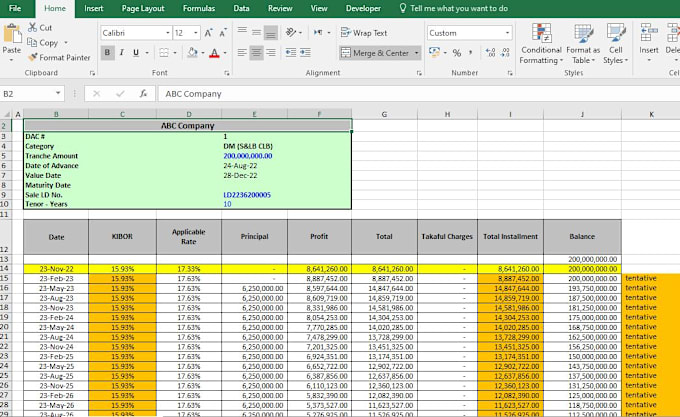
Task: Expand the Calibri font name dropdown
Action: click(167, 33)
